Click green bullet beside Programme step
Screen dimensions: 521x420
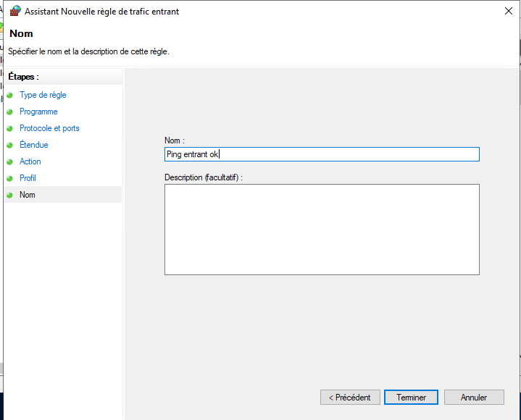tap(9, 112)
